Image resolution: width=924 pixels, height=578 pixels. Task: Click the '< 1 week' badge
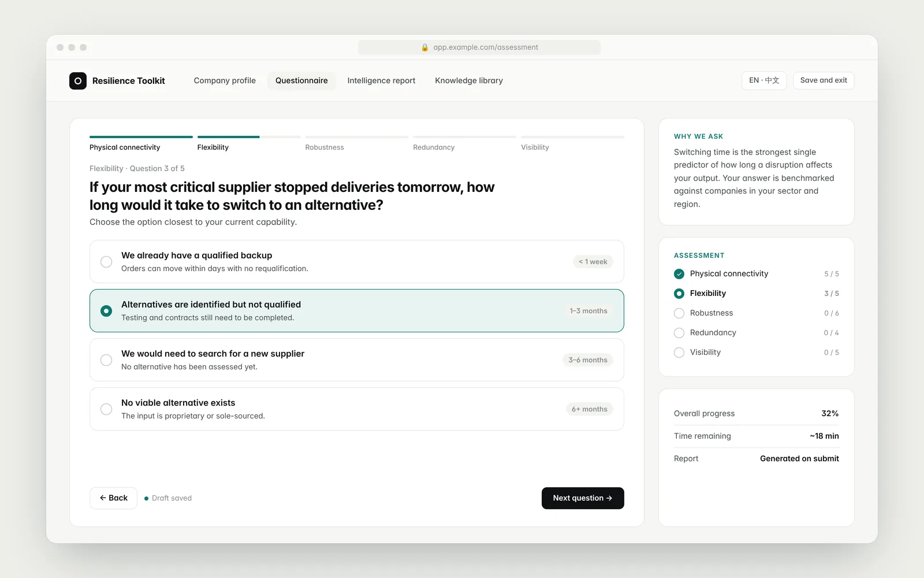coord(593,262)
